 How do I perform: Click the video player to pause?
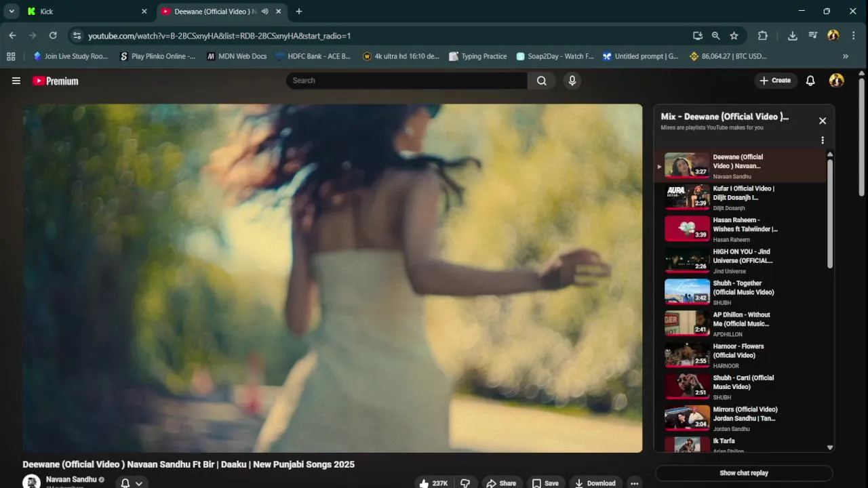(332, 278)
